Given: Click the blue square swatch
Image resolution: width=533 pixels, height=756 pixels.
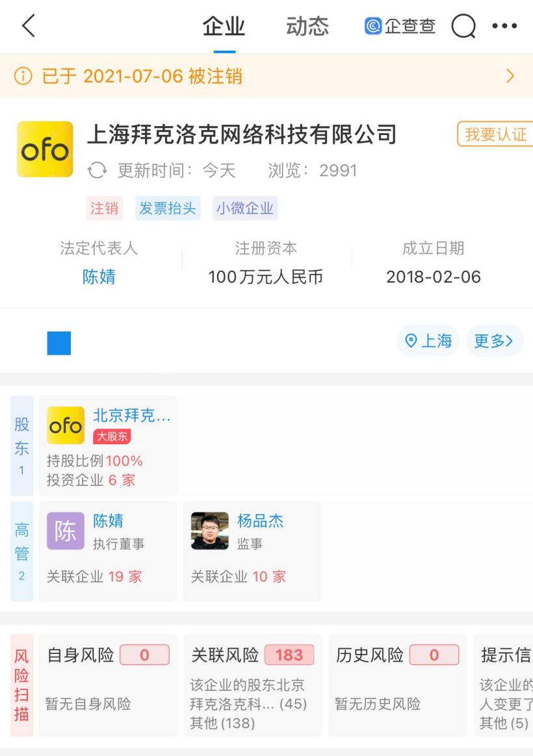Looking at the screenshot, I should coord(59,343).
